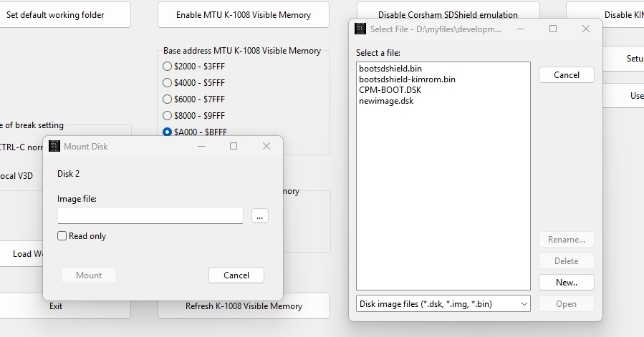Click the Mount Disk window app icon
This screenshot has height=337, width=644.
pos(54,147)
